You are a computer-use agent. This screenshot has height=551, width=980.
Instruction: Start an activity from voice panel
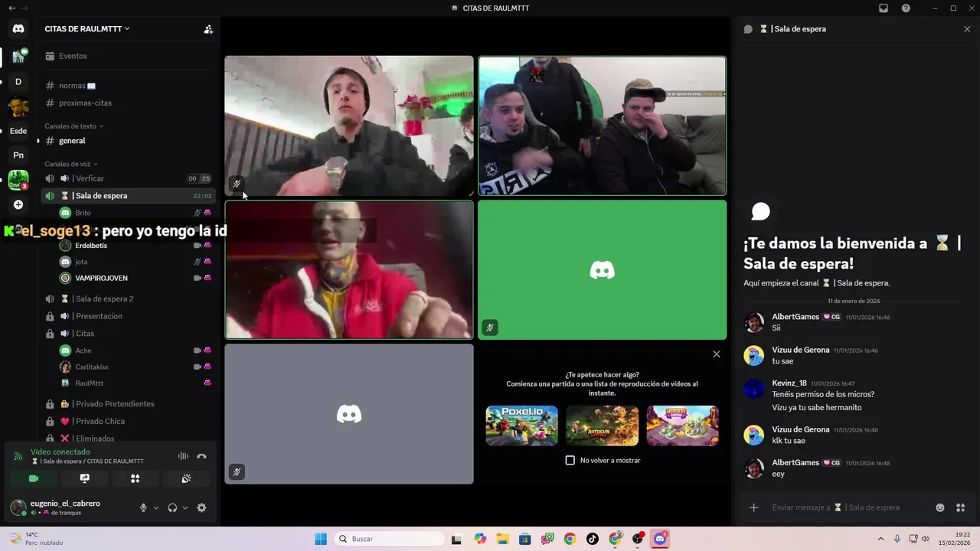tap(136, 478)
